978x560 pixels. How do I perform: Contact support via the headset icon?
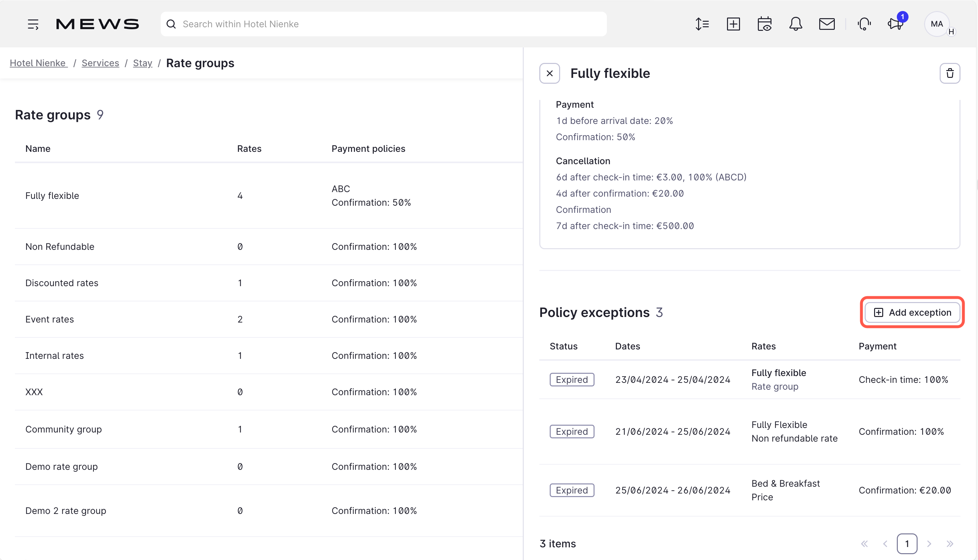pyautogui.click(x=864, y=24)
